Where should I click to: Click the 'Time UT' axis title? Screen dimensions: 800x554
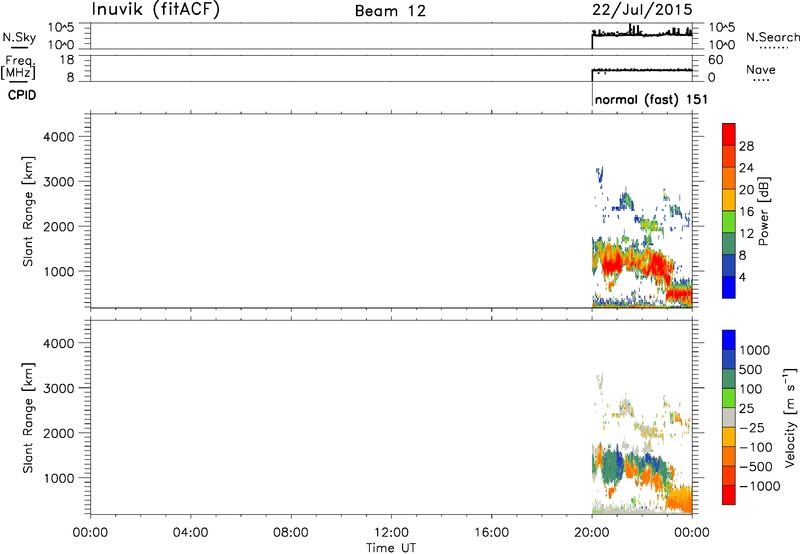pyautogui.click(x=391, y=548)
